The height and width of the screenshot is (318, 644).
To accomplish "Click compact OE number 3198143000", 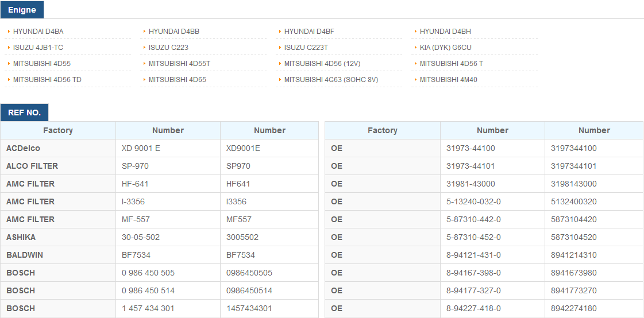I will coord(574,184).
